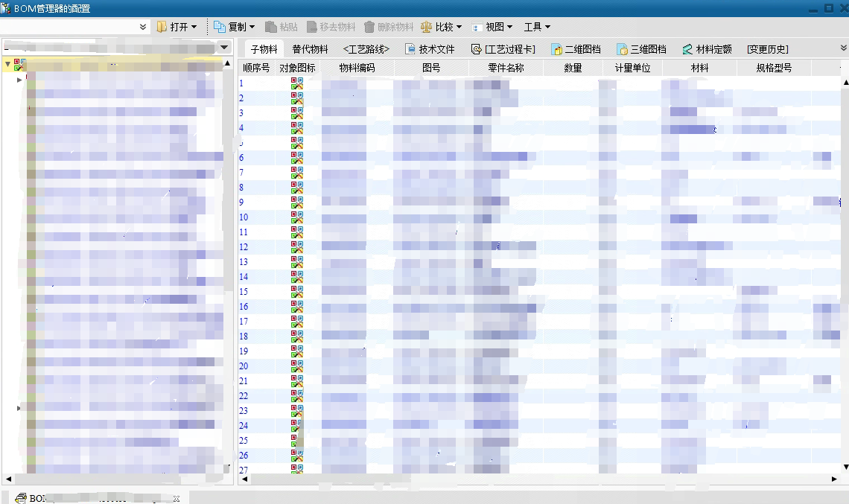This screenshot has width=849, height=504.
Task: Click the object icon in row 1
Action: [296, 83]
